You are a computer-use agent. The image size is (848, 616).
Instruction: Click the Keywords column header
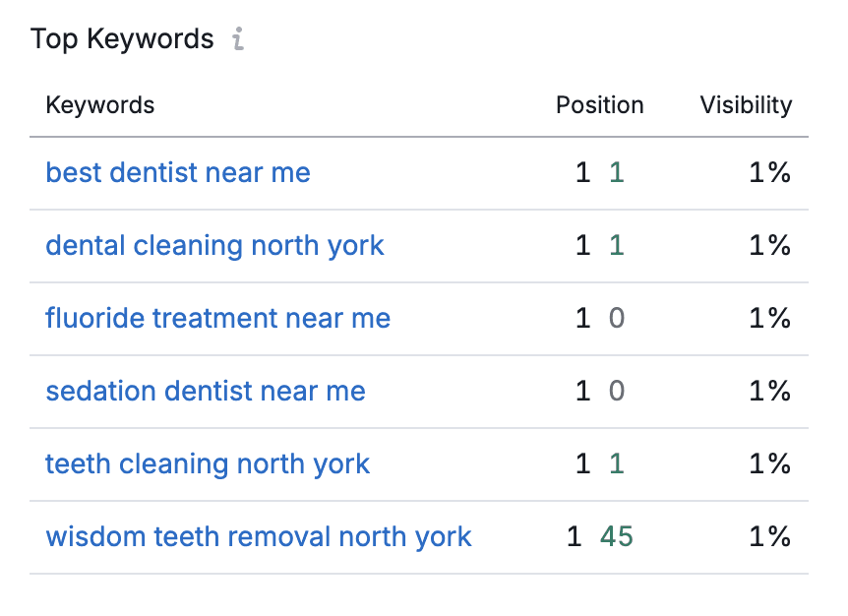coord(100,105)
